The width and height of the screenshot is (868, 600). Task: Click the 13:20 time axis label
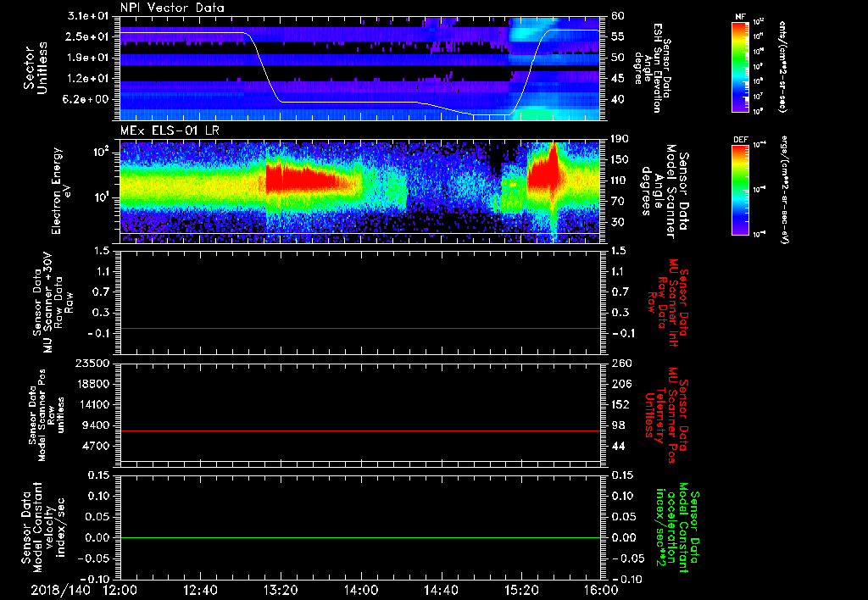click(x=281, y=590)
